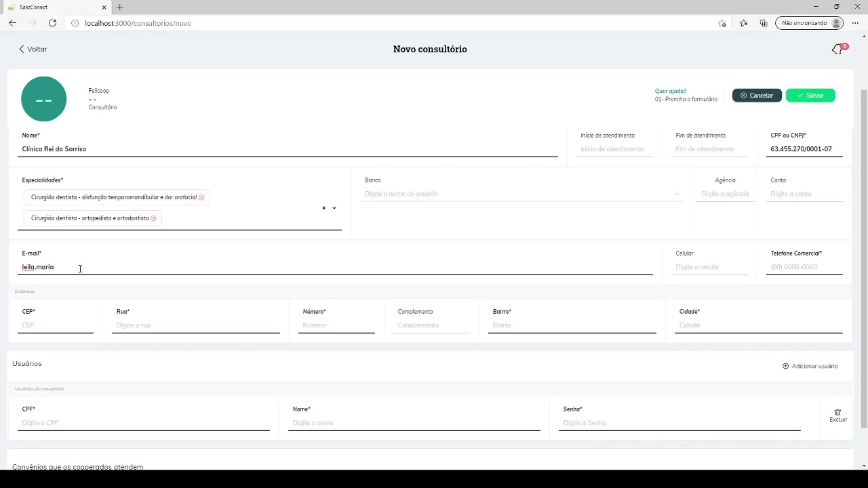Click the Agência input field
Viewport: 868px width, 488px height.
725,194
